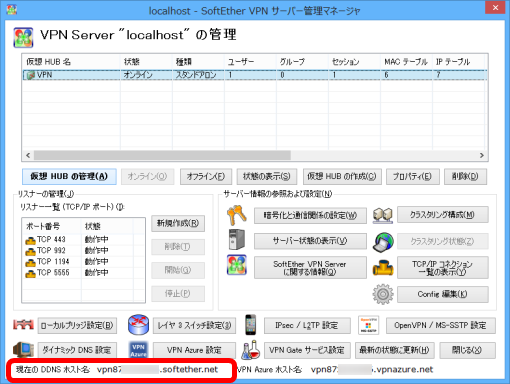Click ポート番号 column header in listener list
This screenshot has width=510, height=384.
(x=52, y=226)
